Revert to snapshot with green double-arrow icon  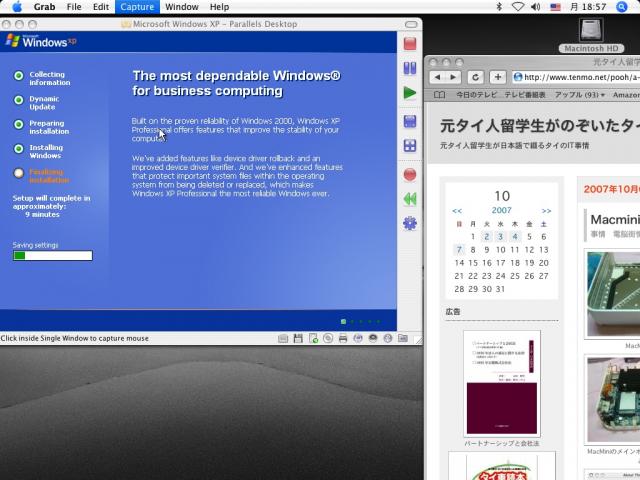pos(410,199)
